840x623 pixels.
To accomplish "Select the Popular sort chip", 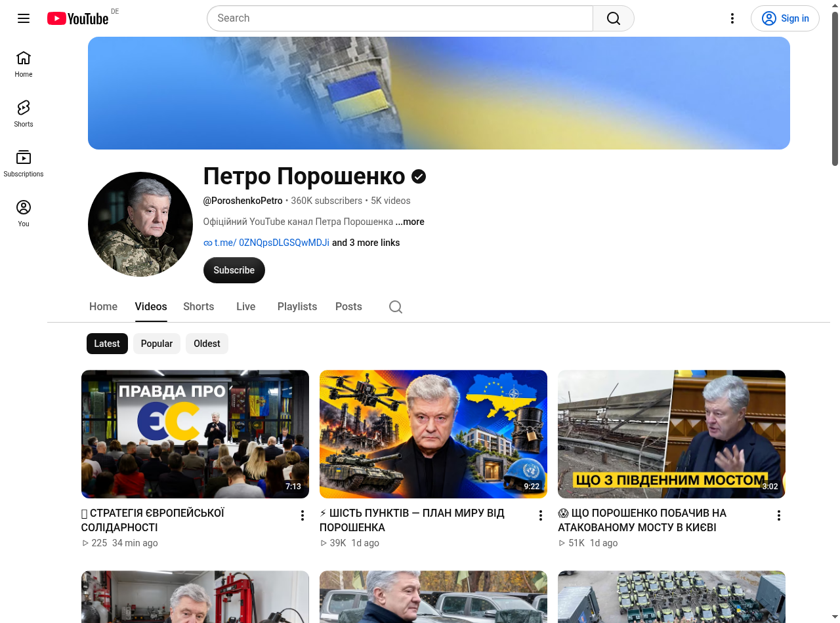I will point(157,344).
